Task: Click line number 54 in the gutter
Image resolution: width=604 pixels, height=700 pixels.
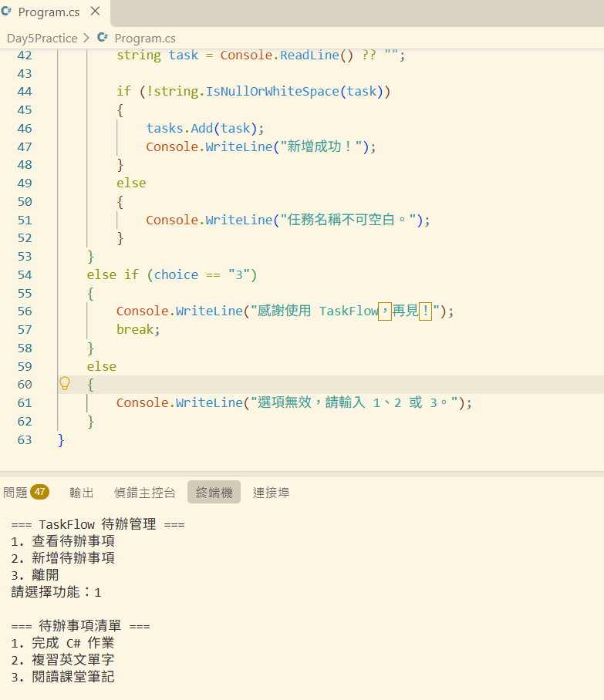Action: [x=25, y=275]
